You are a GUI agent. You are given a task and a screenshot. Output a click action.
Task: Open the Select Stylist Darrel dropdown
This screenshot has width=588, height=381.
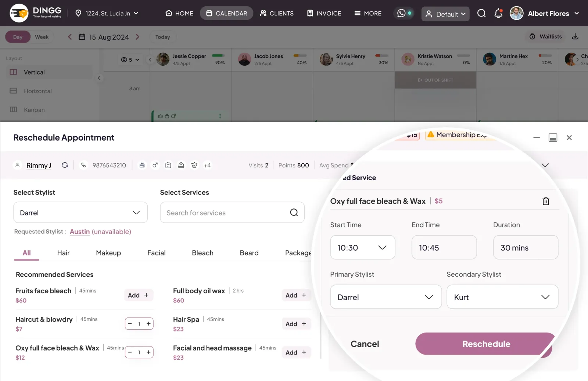80,213
